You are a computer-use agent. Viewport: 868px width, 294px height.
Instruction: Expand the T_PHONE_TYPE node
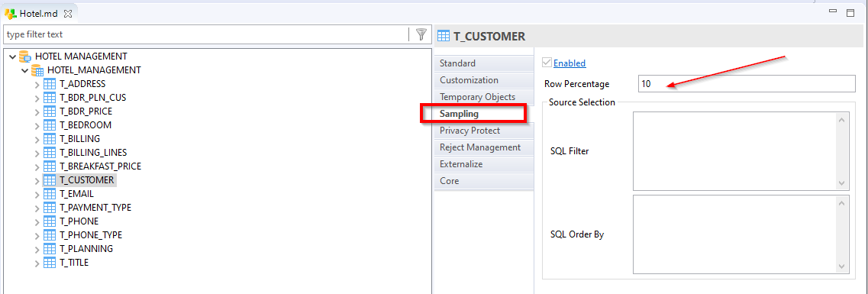[37, 236]
